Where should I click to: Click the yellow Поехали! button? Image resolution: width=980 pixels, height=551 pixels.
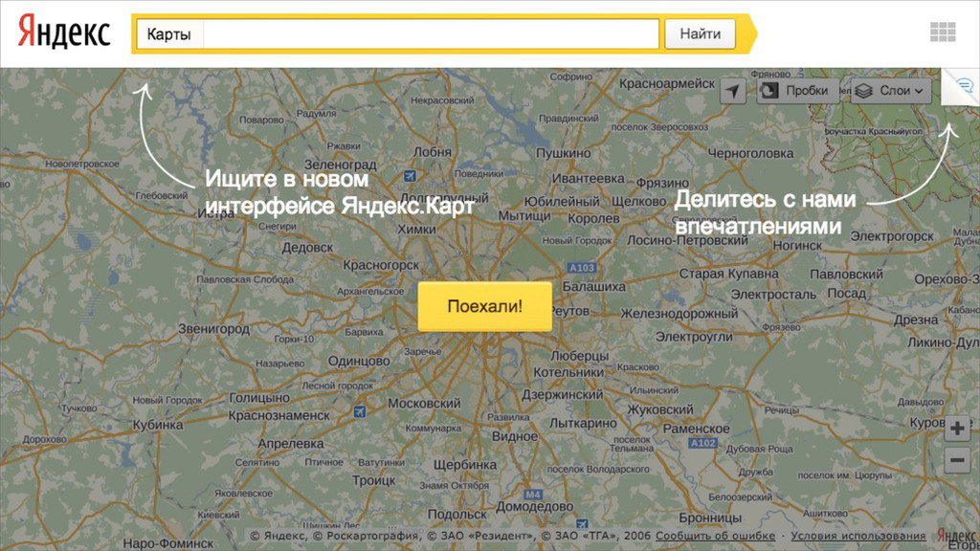pyautogui.click(x=484, y=306)
